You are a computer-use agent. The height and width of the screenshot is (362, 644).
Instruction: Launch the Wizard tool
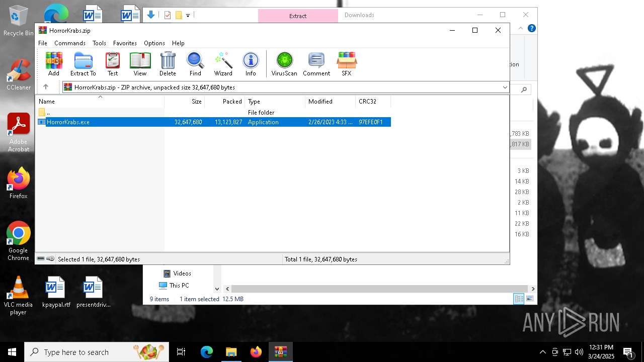(x=223, y=64)
